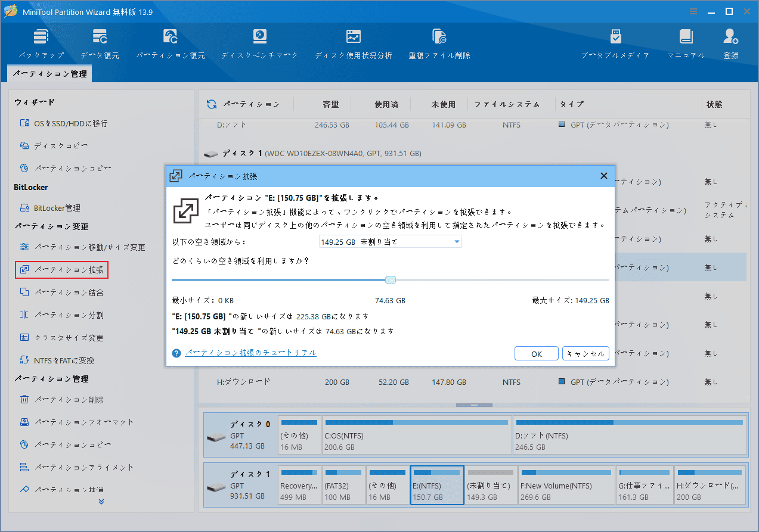Close the パーティション拡張 dialog
759x532 pixels.
coord(603,176)
